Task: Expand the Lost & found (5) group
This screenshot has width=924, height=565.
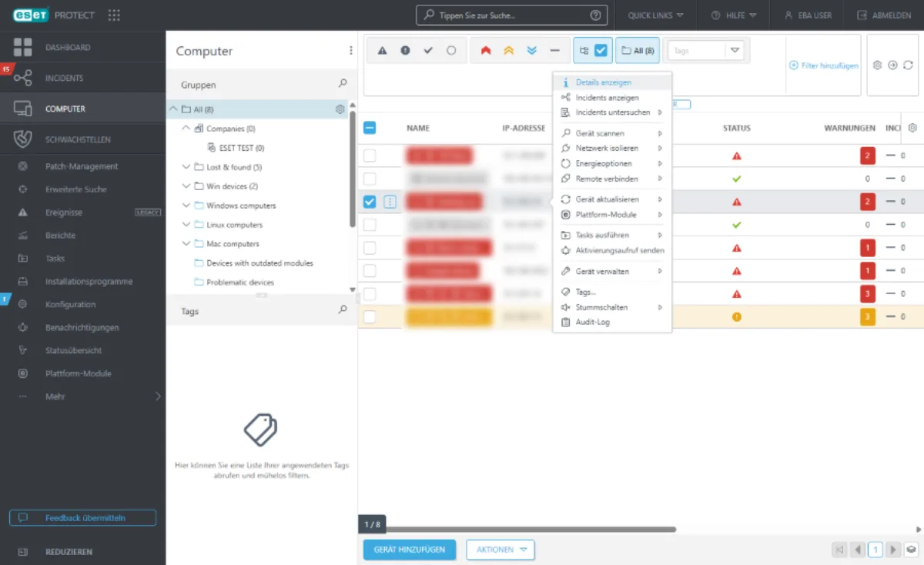Action: [x=186, y=167]
